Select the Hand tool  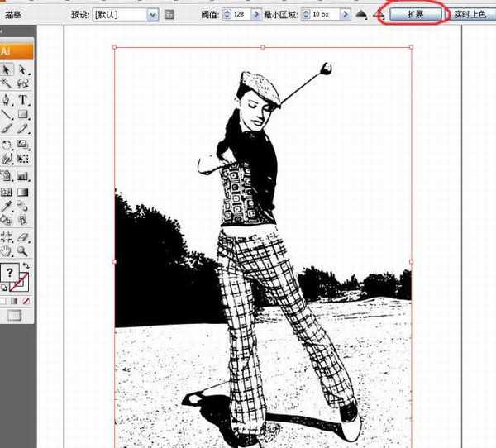[x=7, y=250]
